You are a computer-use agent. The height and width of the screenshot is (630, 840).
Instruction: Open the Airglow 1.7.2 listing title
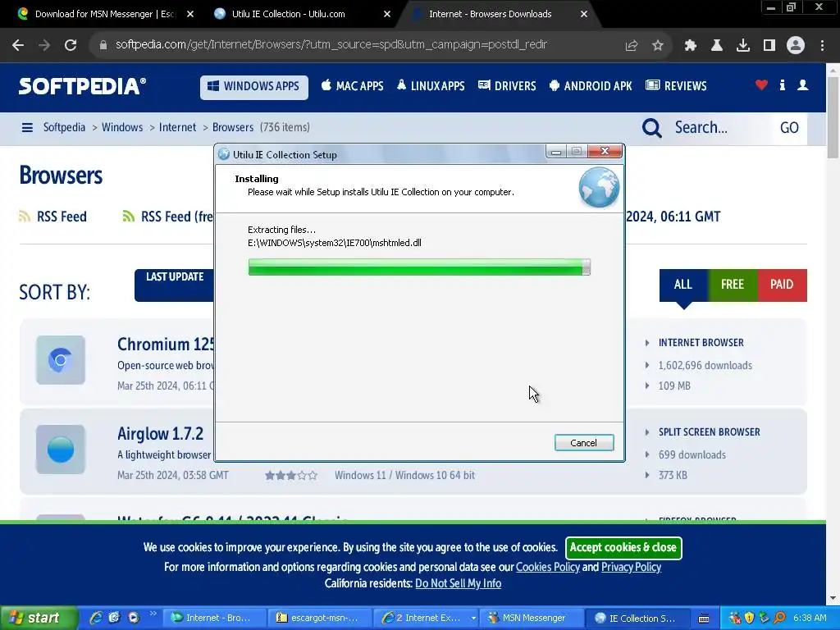click(160, 433)
